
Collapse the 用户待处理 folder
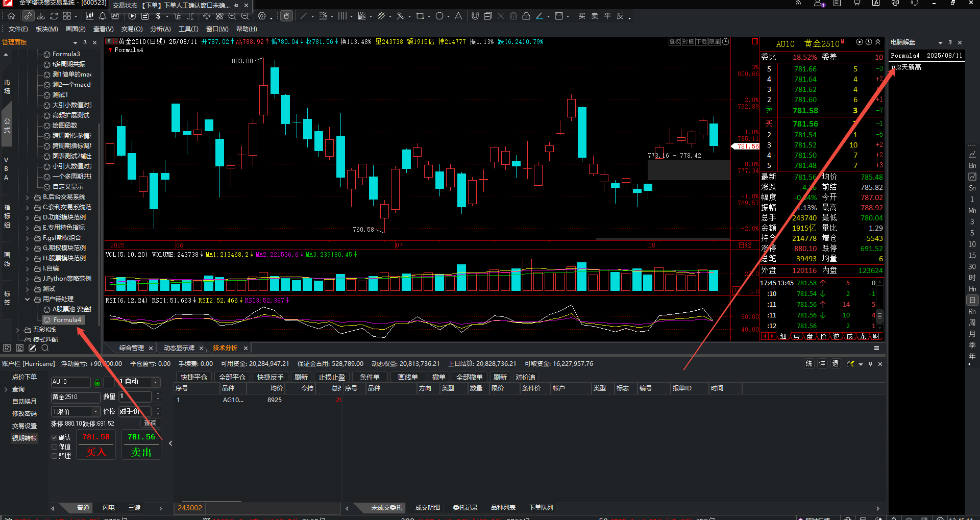pyautogui.click(x=28, y=299)
